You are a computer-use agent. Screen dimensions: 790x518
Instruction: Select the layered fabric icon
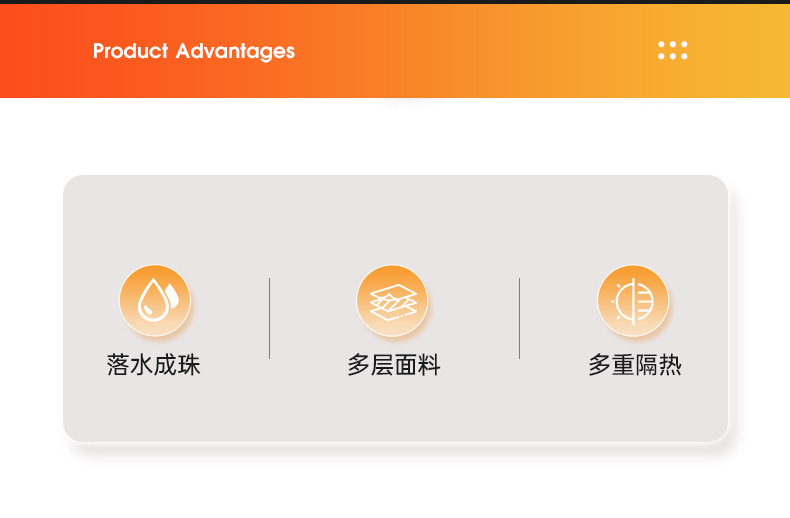tap(392, 301)
